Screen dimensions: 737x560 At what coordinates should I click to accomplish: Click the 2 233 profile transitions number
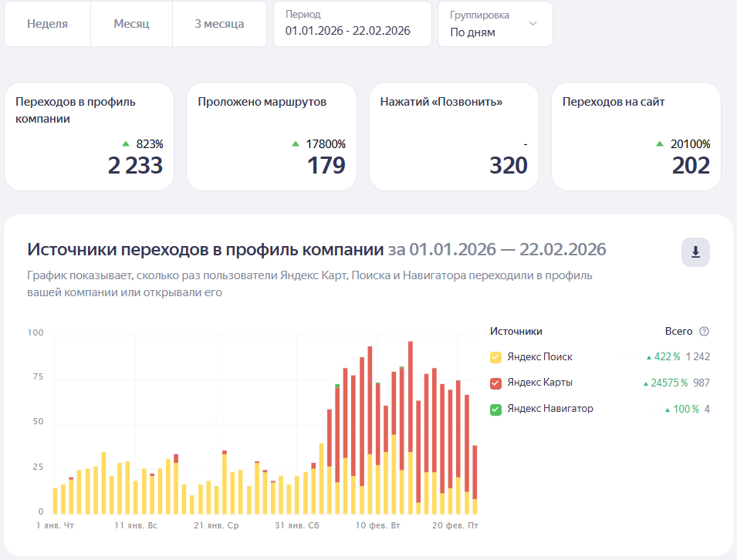[135, 165]
